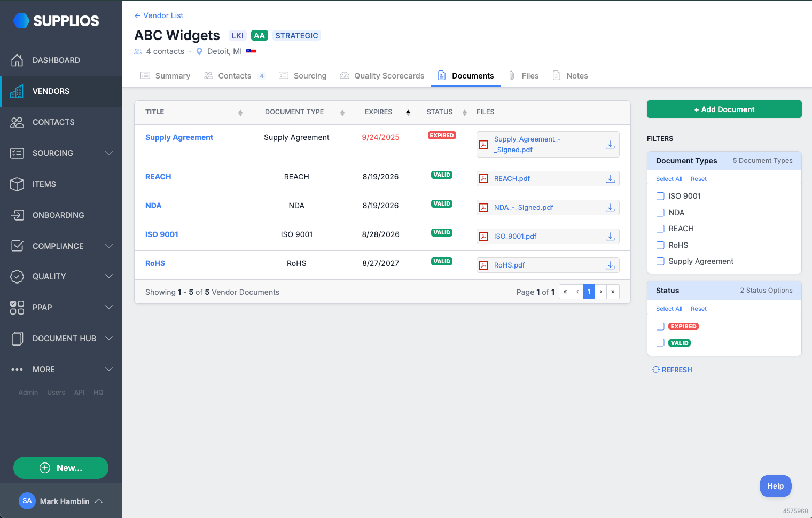
Task: Click the Sourcing list icon in sidebar
Action: click(17, 153)
